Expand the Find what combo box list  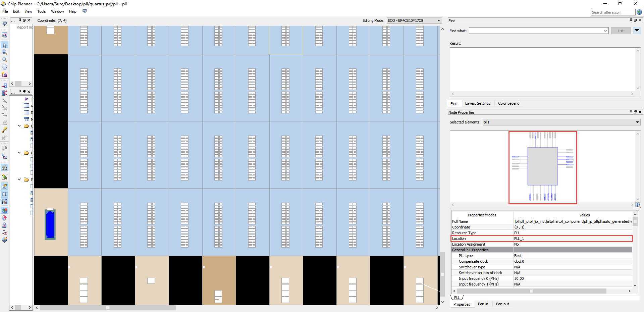(605, 31)
